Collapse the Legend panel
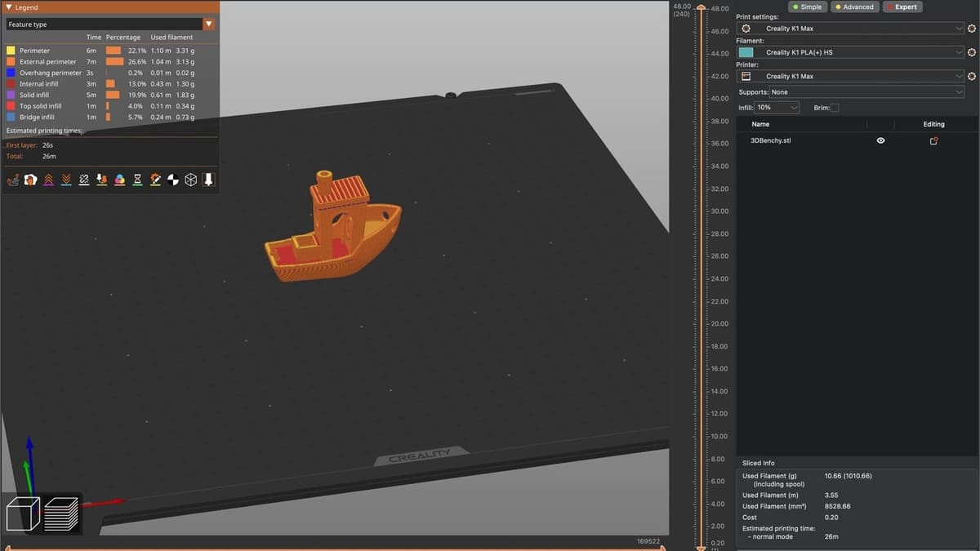This screenshot has width=980, height=551. pyautogui.click(x=9, y=7)
